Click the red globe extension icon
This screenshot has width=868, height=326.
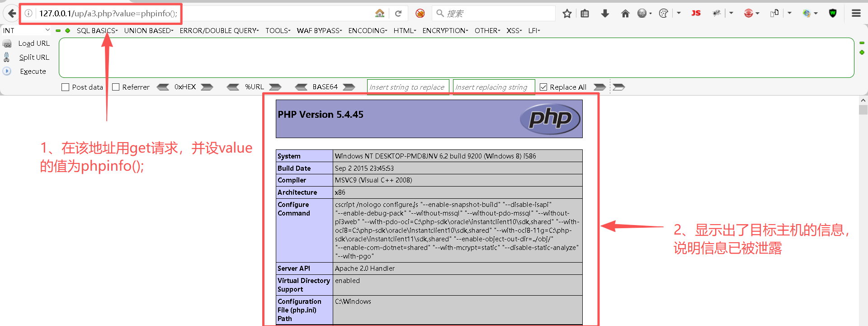(749, 14)
